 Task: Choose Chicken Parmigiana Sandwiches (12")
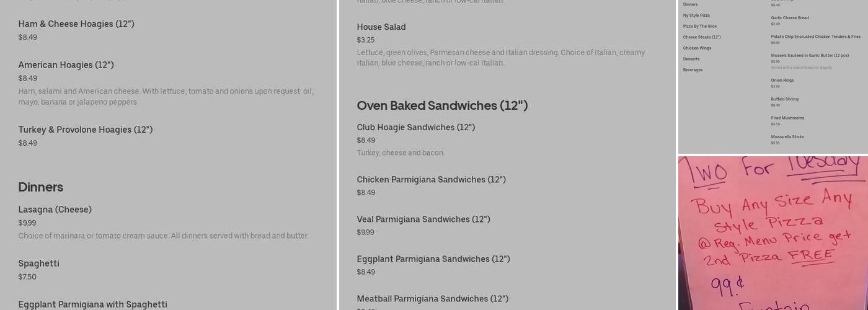(431, 180)
